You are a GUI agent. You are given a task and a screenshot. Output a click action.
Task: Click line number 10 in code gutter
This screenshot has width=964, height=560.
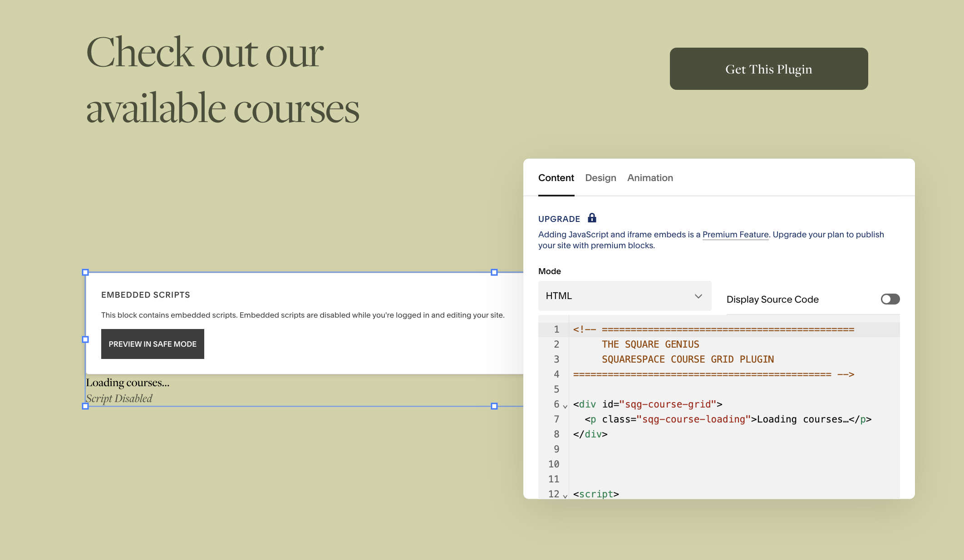(554, 464)
